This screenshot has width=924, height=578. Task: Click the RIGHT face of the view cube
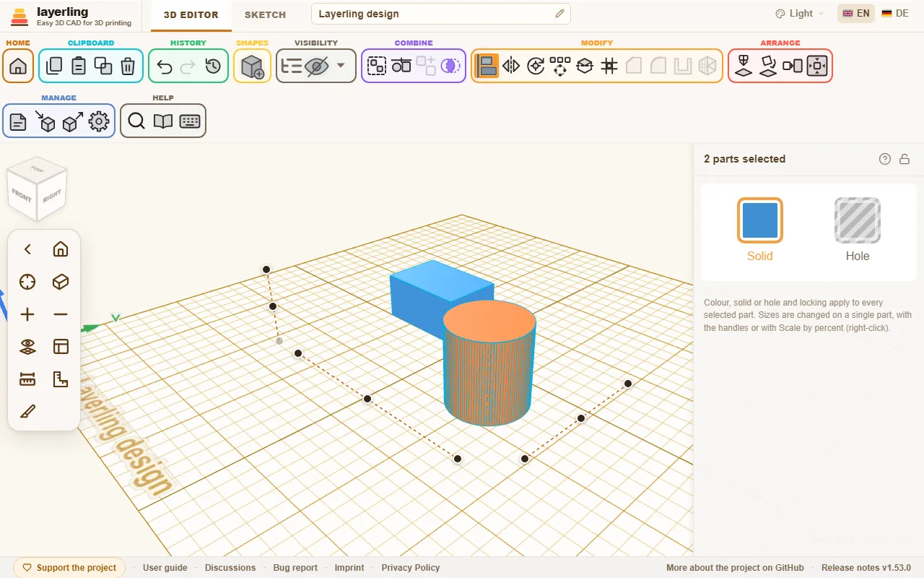point(52,195)
